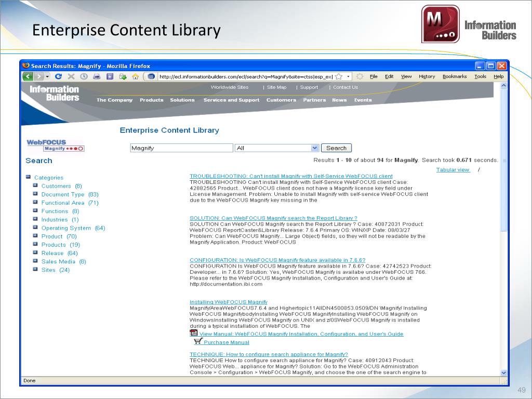Open the Bookmarks menu

coord(455,76)
